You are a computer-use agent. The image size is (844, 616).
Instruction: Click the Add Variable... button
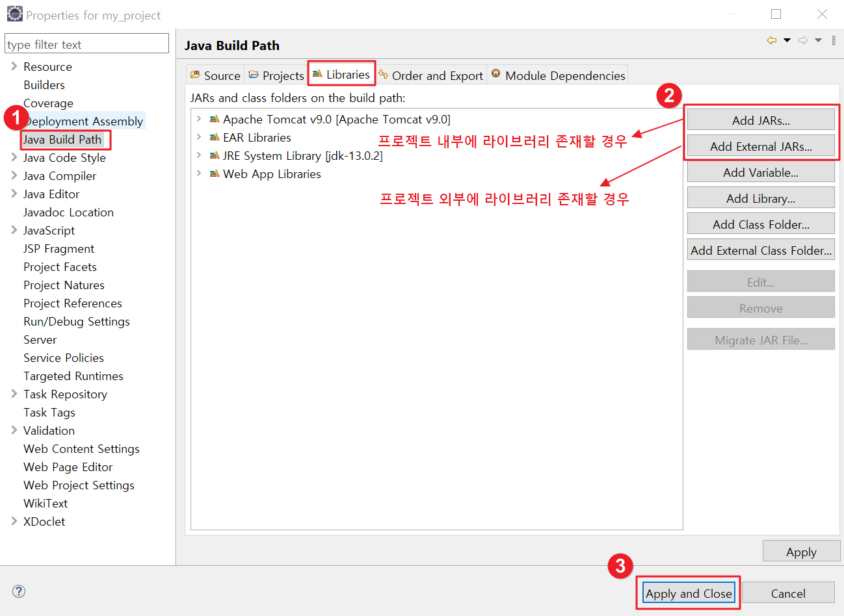tap(761, 172)
